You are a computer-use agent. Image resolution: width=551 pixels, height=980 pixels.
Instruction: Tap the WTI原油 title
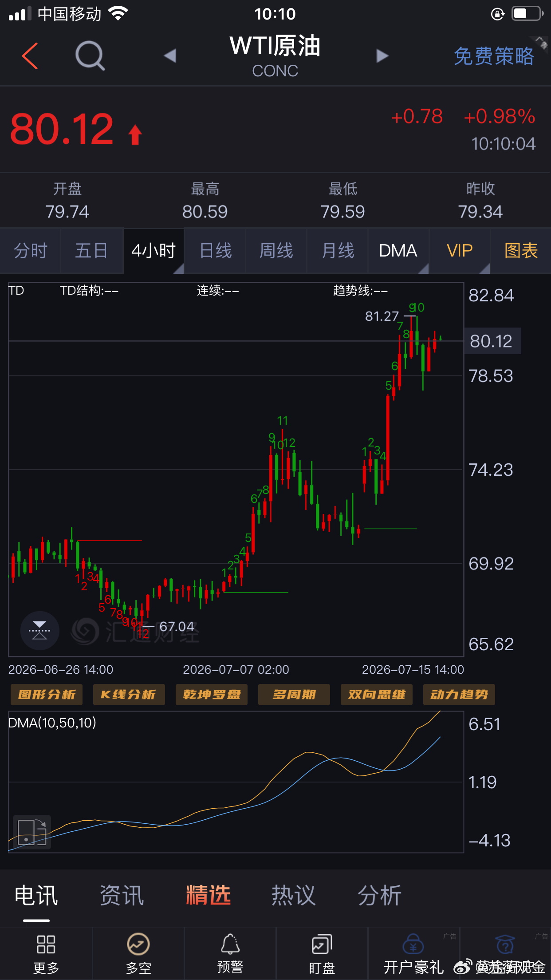pyautogui.click(x=275, y=46)
